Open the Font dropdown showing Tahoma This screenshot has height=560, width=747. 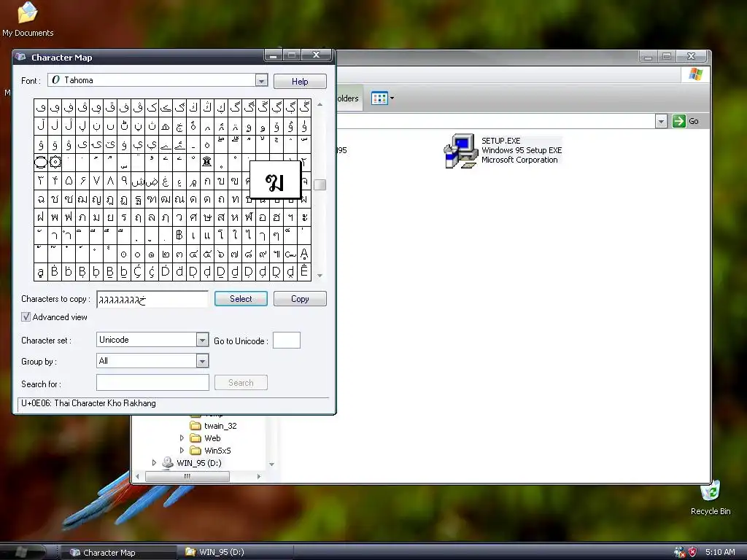click(x=261, y=80)
